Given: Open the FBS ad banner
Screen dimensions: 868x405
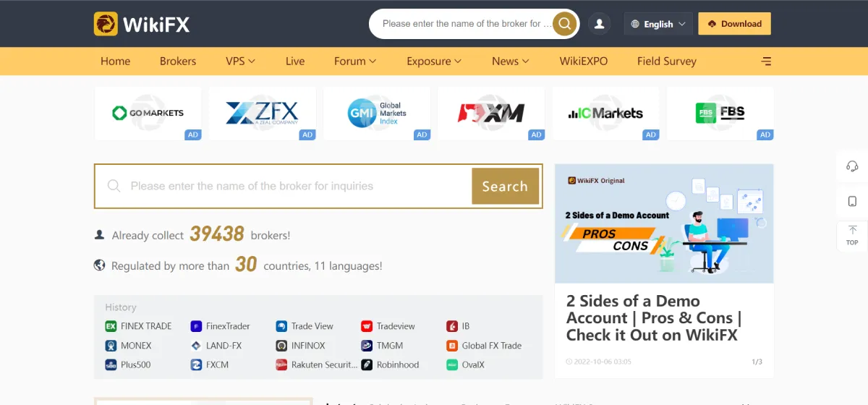Looking at the screenshot, I should [720, 114].
